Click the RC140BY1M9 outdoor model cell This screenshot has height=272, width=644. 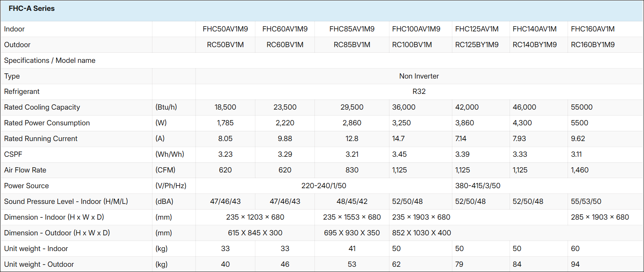(x=534, y=45)
